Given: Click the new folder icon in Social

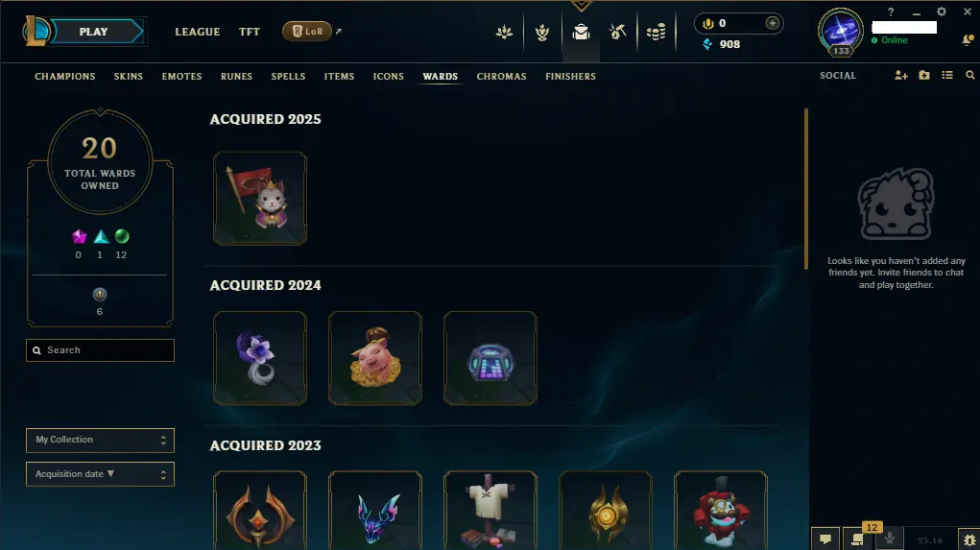Looking at the screenshot, I should (924, 75).
